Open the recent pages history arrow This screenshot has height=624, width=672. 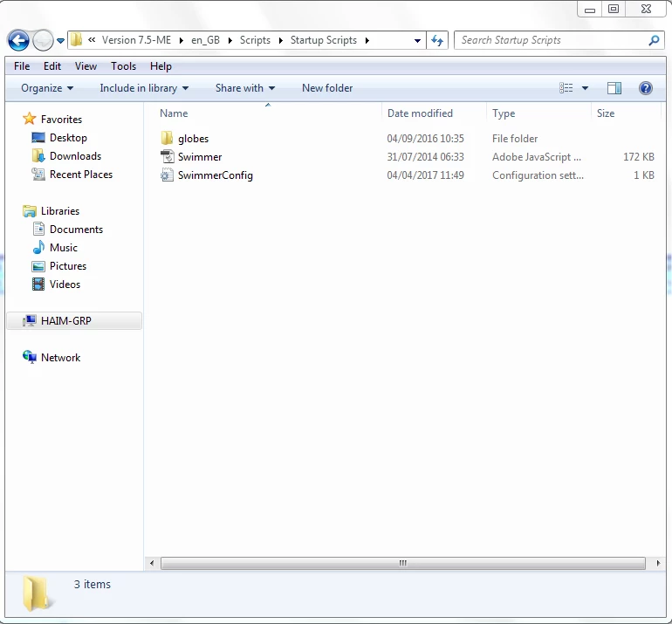(61, 41)
